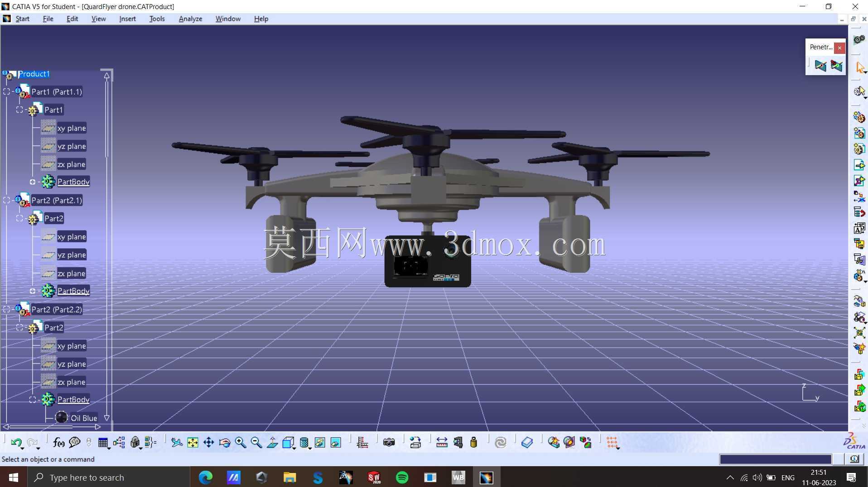
Task: Open the View menu
Action: [98, 19]
